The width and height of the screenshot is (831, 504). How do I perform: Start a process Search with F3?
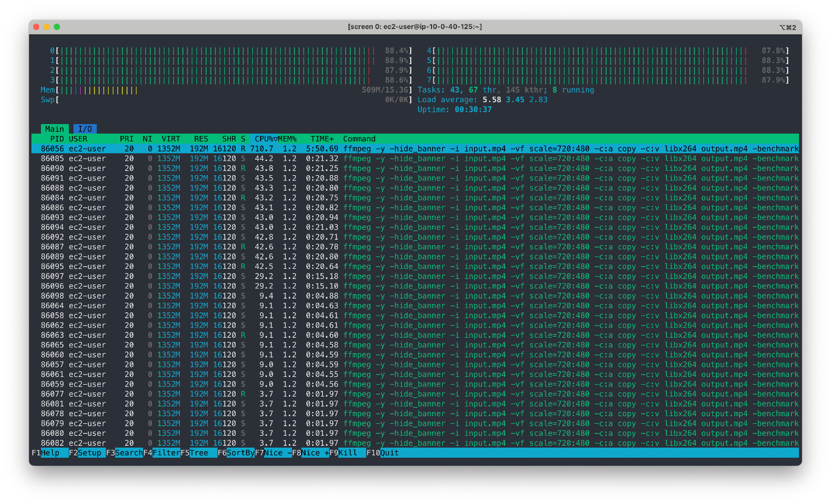point(126,452)
